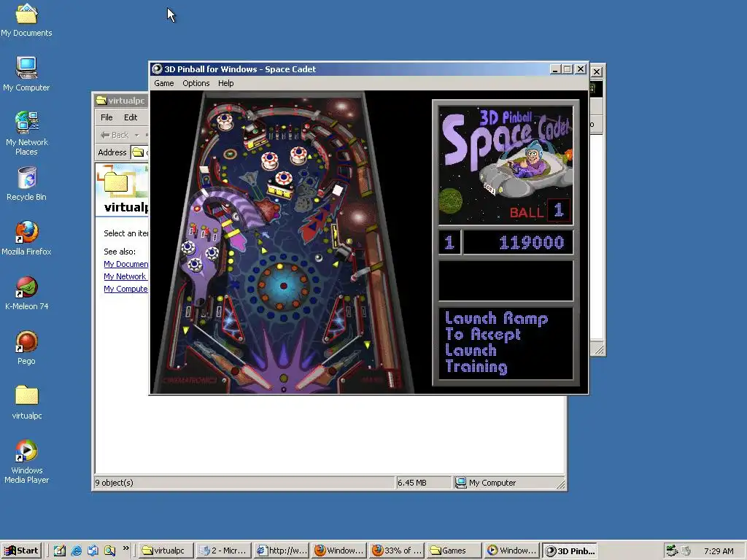Click the Back button in virtualpc window
This screenshot has width=747, height=560.
(x=115, y=135)
